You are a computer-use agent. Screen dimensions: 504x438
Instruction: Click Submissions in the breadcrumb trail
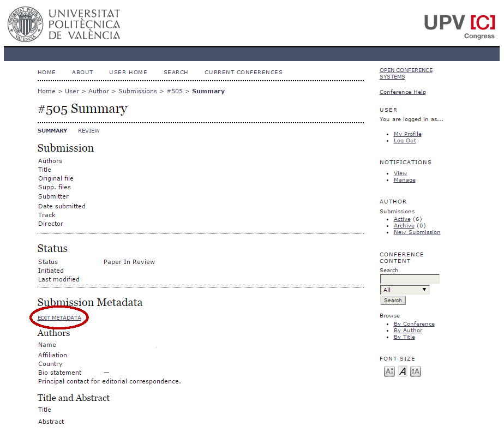(137, 91)
